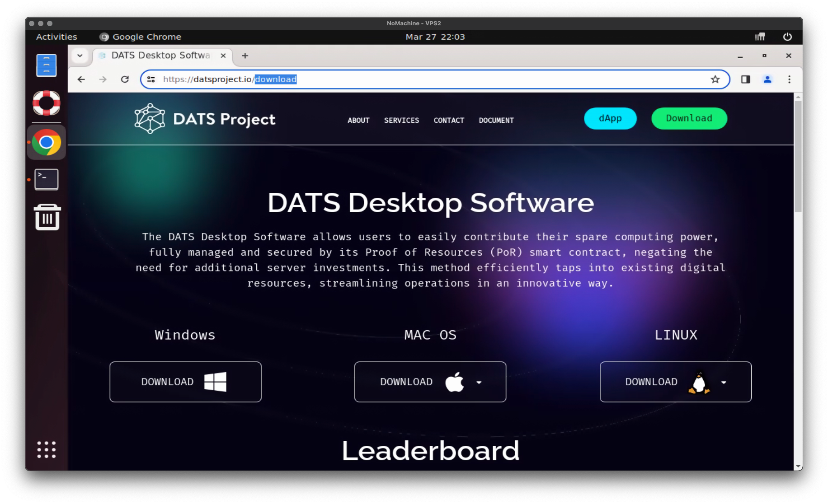The height and width of the screenshot is (504, 828).
Task: Click the scrollbar down arrow
Action: click(798, 466)
